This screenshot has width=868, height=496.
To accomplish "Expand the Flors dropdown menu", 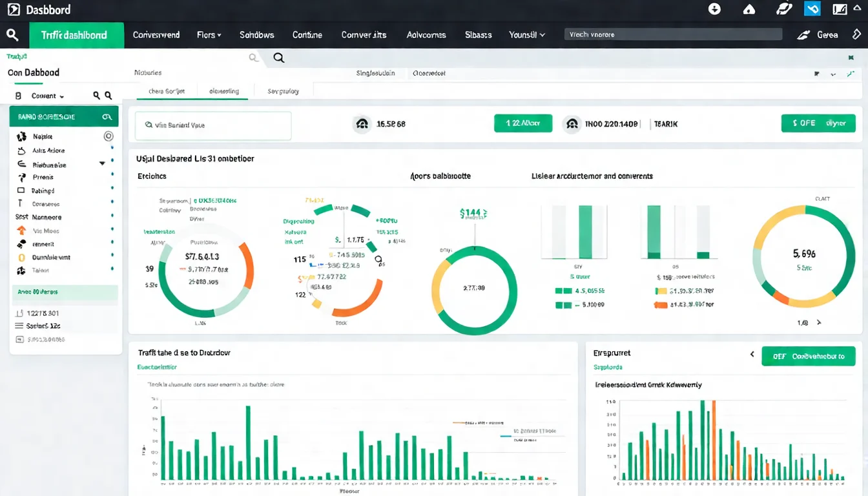I will pos(209,34).
